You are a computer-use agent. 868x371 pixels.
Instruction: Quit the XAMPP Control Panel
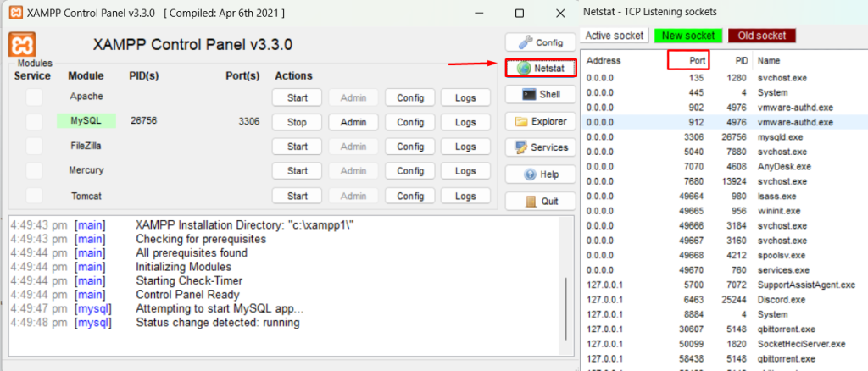[x=540, y=202]
